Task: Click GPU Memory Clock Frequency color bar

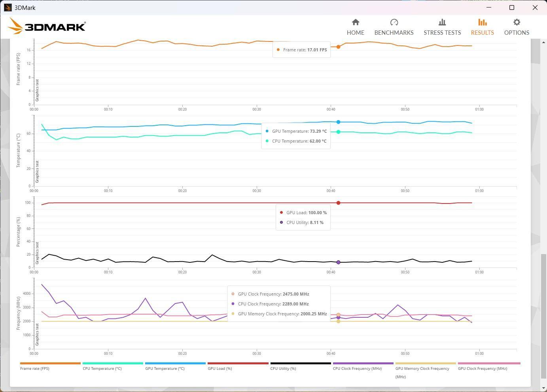Action: (x=425, y=363)
